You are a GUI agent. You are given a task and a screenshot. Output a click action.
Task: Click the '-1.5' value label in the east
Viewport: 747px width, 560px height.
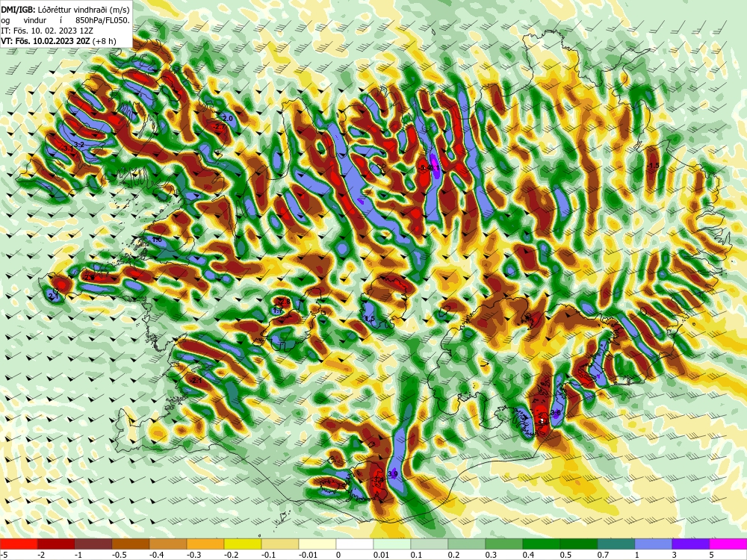coord(653,166)
